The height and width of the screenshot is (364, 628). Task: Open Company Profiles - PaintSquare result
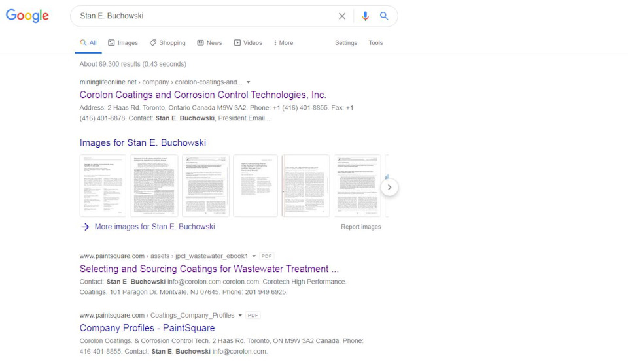(x=147, y=328)
